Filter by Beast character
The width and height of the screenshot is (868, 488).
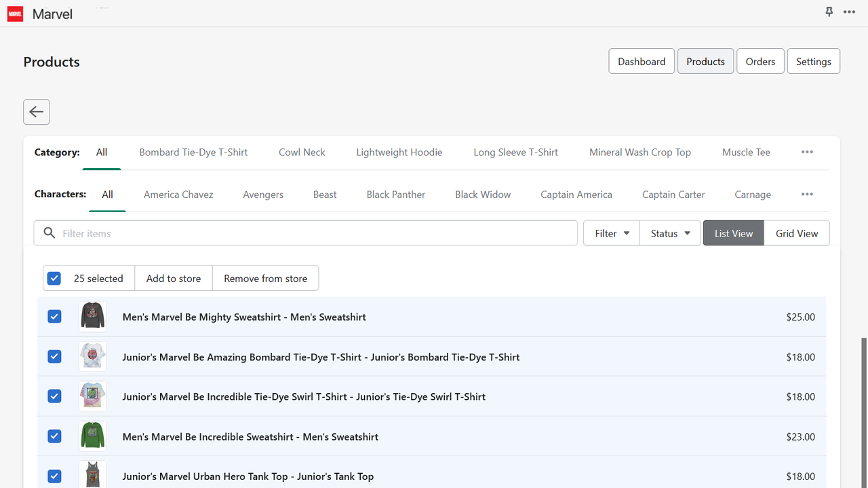(x=325, y=195)
